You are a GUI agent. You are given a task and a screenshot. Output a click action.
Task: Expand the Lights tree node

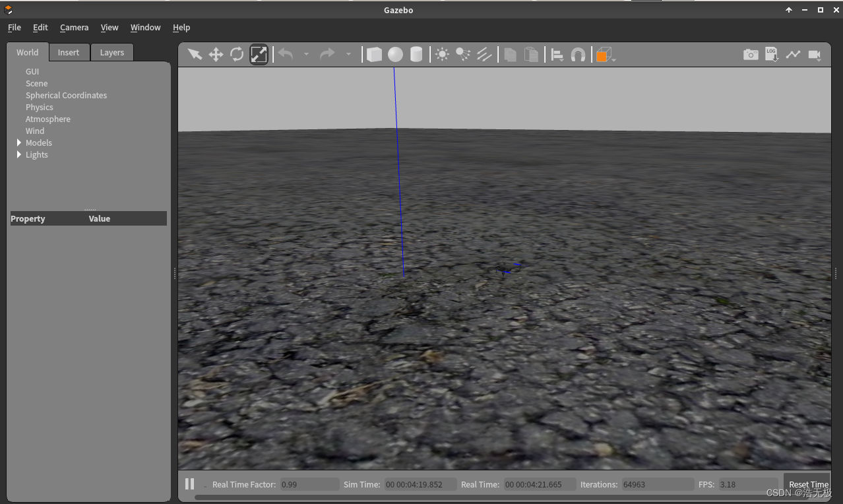pos(19,154)
